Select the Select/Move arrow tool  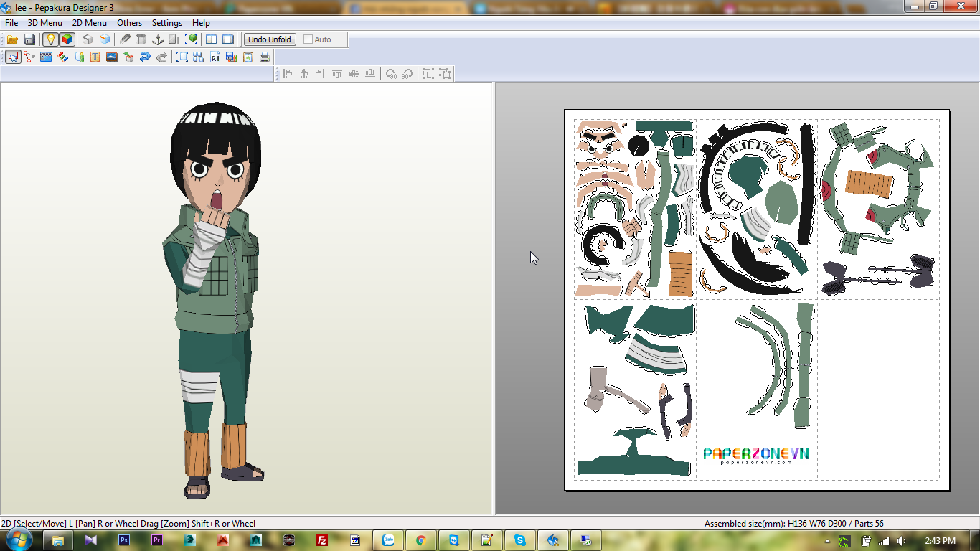[x=13, y=57]
